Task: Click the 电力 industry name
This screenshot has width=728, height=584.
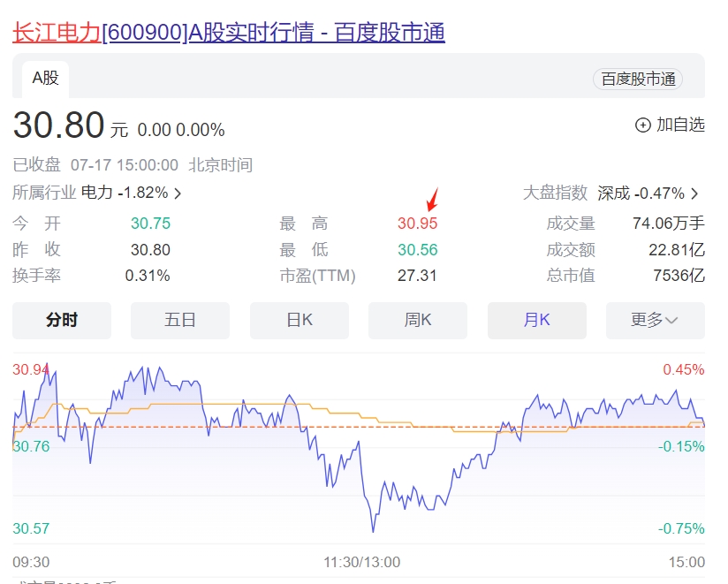Action: pyautogui.click(x=97, y=193)
